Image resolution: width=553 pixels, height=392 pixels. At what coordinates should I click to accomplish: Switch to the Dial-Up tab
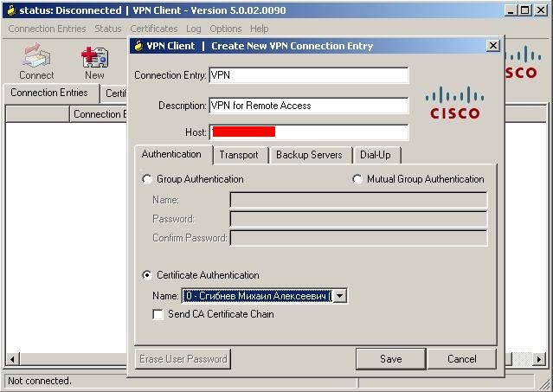pos(376,155)
